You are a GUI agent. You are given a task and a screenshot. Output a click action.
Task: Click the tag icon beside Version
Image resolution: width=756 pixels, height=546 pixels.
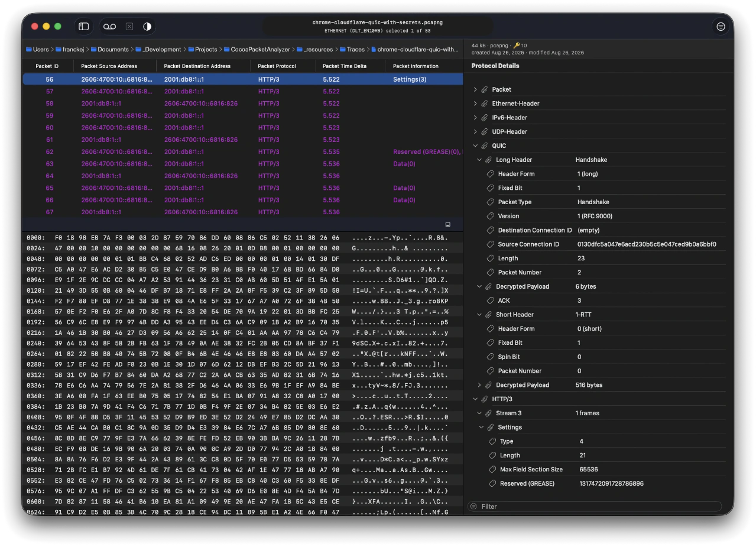(490, 216)
